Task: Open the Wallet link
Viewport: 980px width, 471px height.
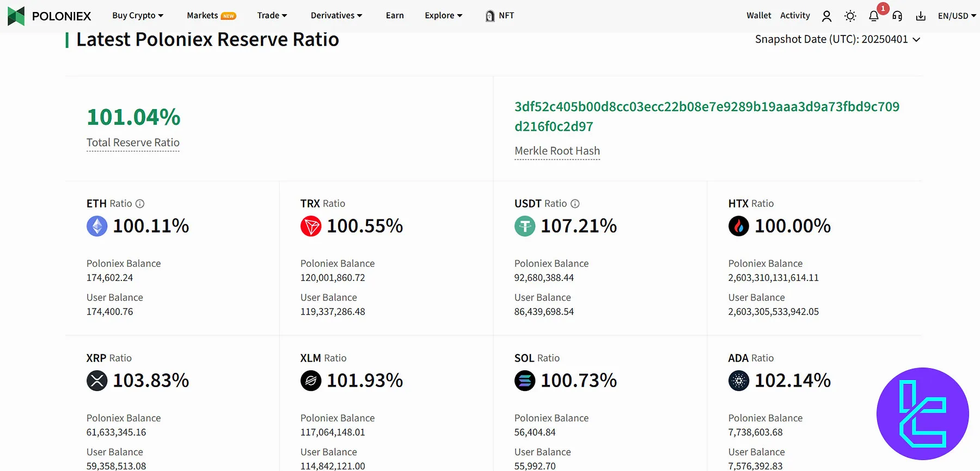Action: (x=759, y=16)
